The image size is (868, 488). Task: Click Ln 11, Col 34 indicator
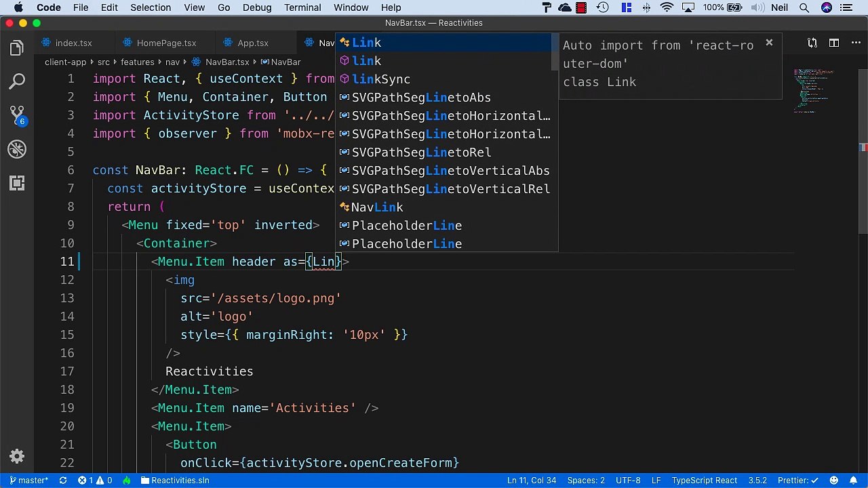pos(532,481)
